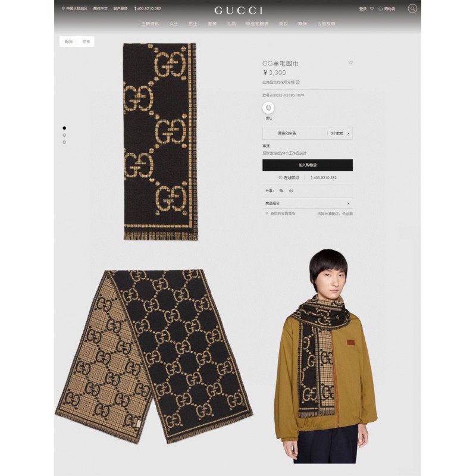Share product via Weibo icon
This screenshot has height=476, width=476.
point(291,190)
